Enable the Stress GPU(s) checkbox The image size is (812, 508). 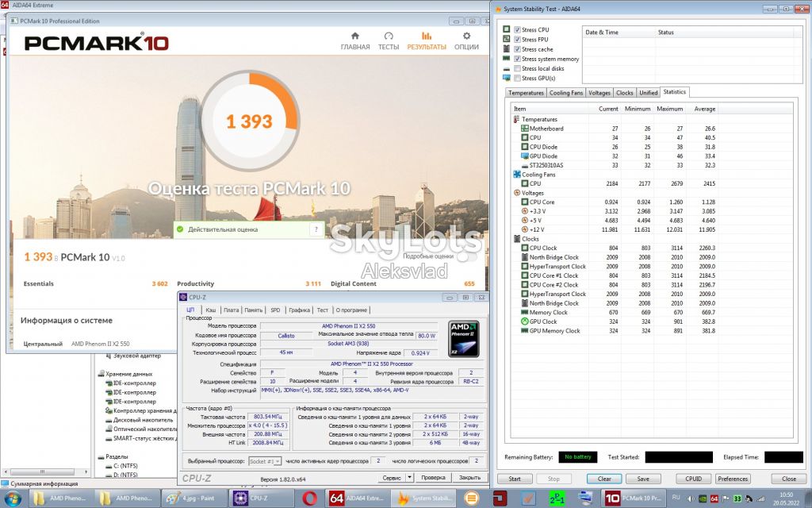[x=517, y=79]
